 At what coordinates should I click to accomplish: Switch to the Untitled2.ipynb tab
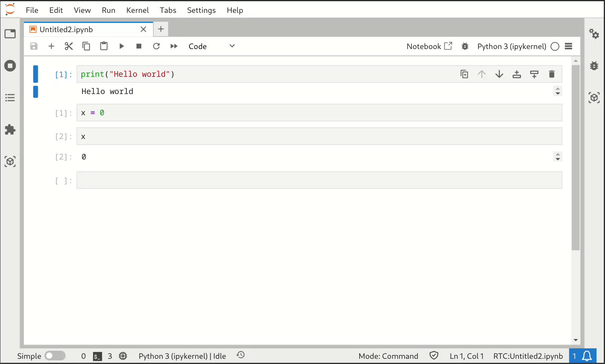click(x=66, y=29)
